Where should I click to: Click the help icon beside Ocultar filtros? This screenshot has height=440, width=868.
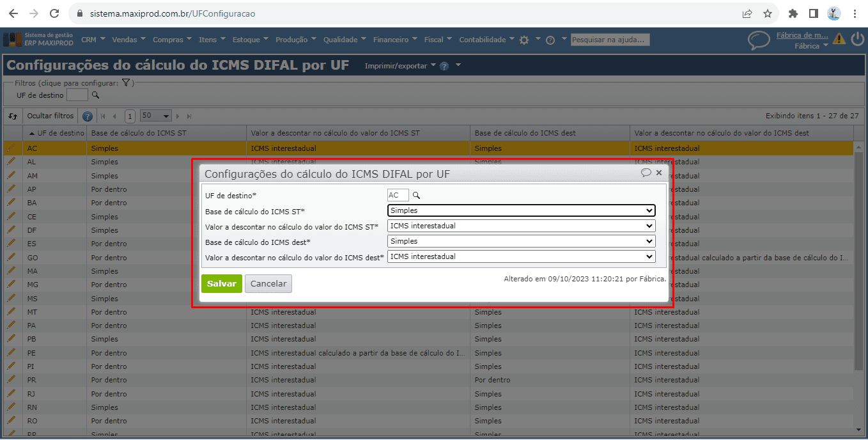88,116
